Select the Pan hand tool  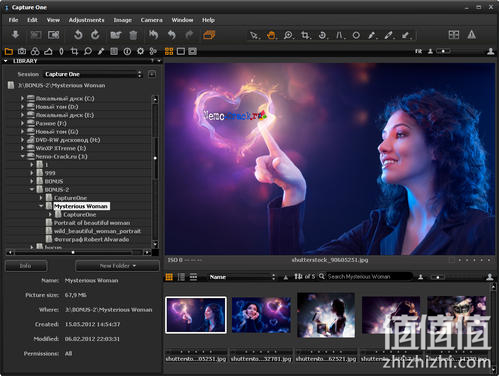(x=271, y=35)
